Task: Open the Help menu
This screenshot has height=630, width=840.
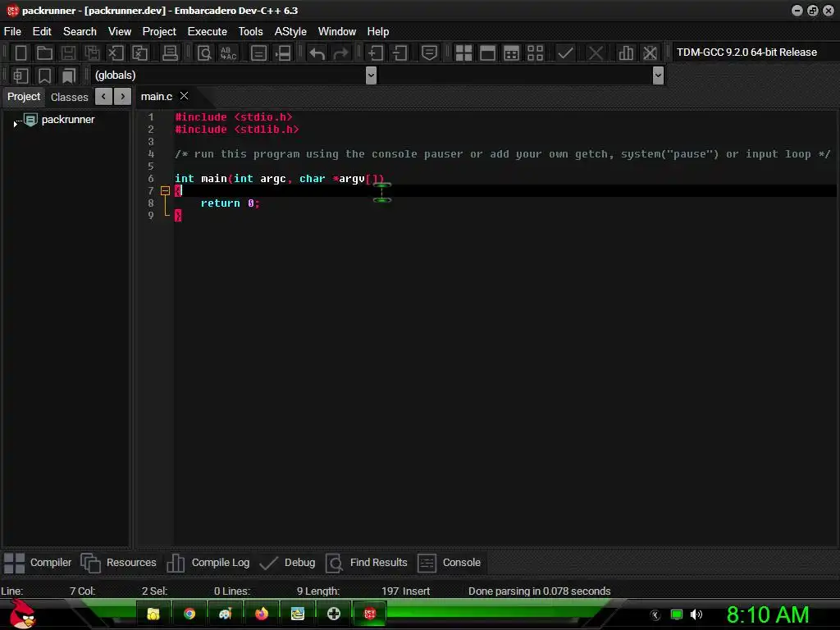Action: click(377, 32)
